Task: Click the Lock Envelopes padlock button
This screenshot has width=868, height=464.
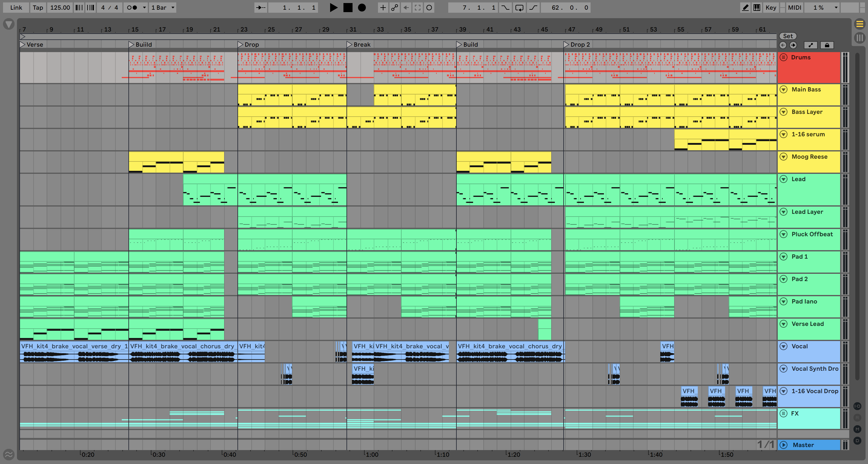Action: tap(827, 45)
